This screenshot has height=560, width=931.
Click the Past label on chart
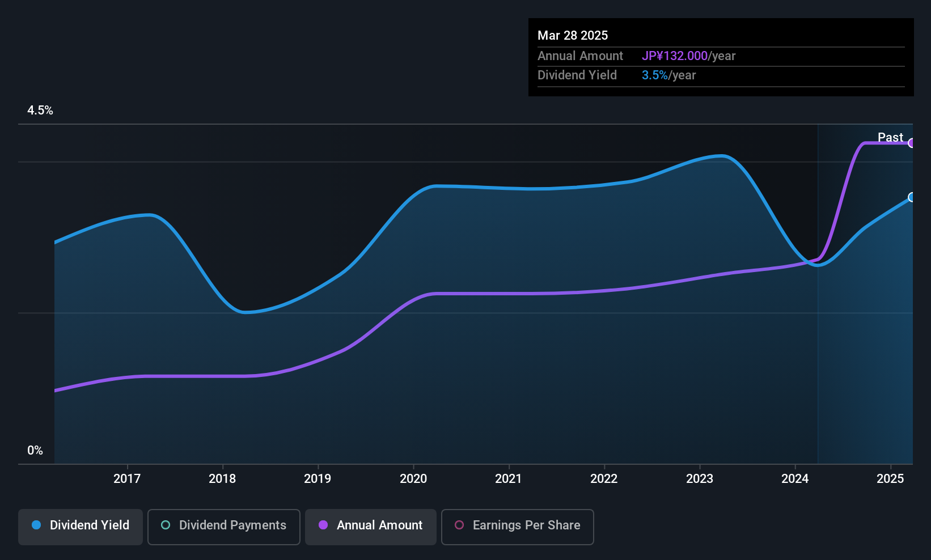coord(890,137)
